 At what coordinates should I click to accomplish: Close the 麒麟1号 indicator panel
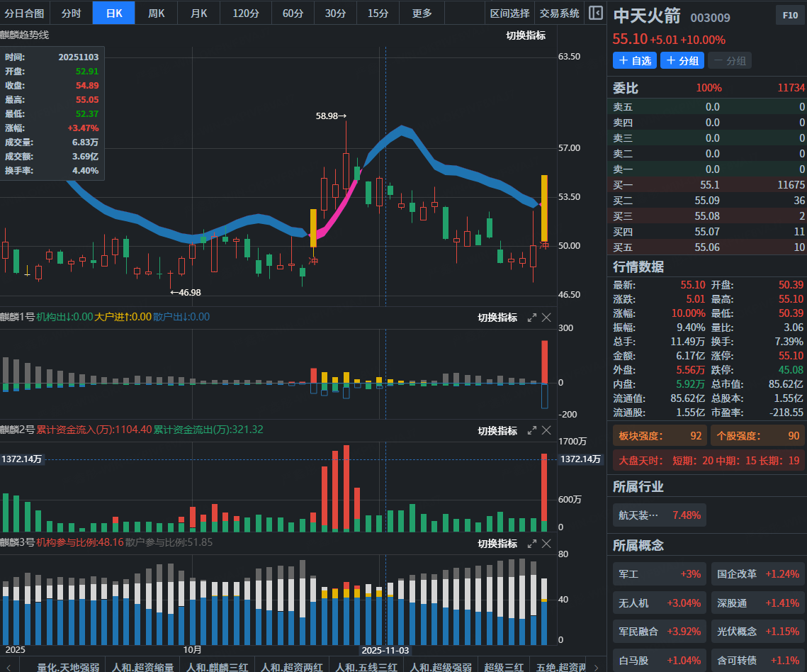coord(546,318)
